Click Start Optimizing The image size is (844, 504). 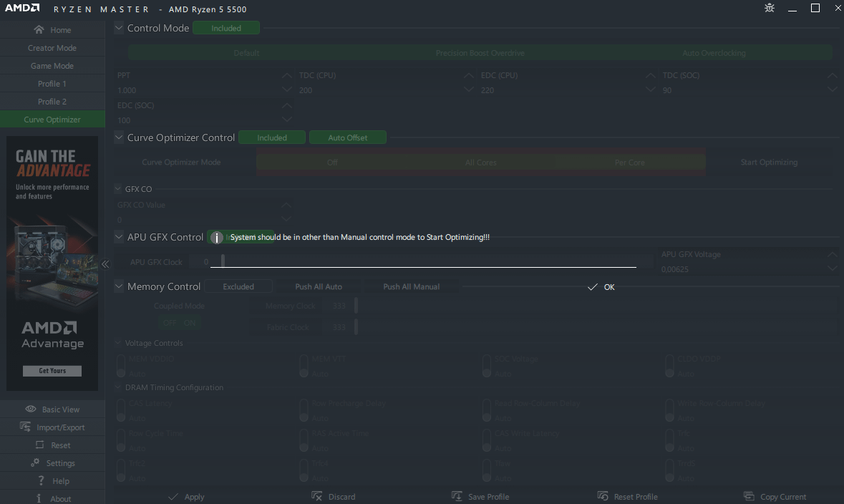[x=769, y=162]
